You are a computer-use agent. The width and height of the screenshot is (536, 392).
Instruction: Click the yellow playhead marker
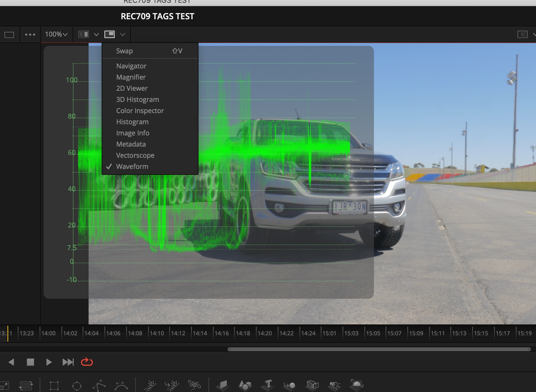pos(8,333)
